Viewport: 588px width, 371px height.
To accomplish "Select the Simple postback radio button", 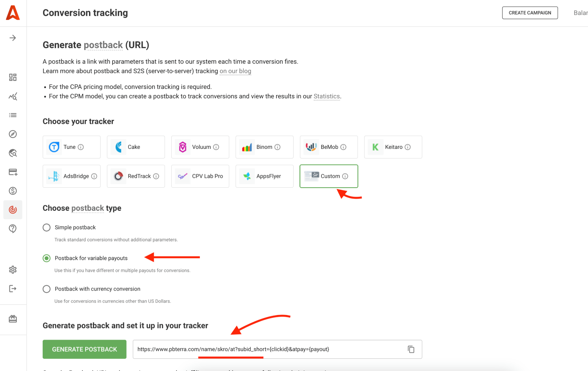I will tap(47, 228).
